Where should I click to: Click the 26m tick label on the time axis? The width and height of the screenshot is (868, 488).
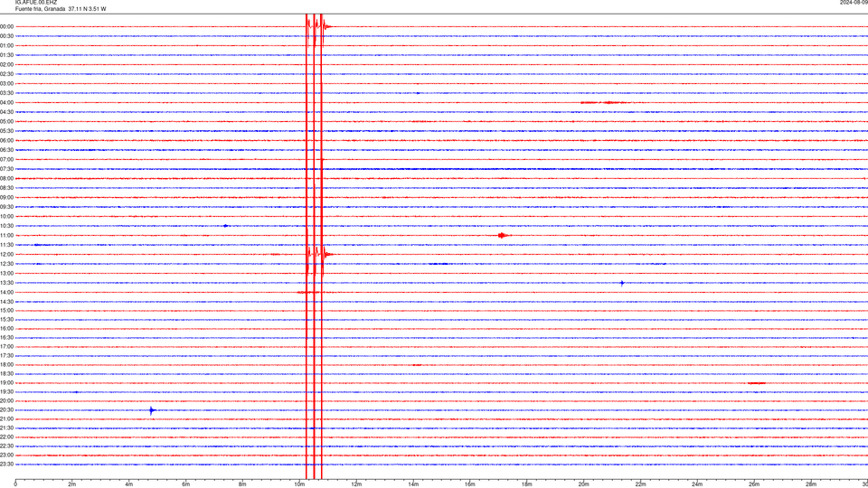(754, 484)
